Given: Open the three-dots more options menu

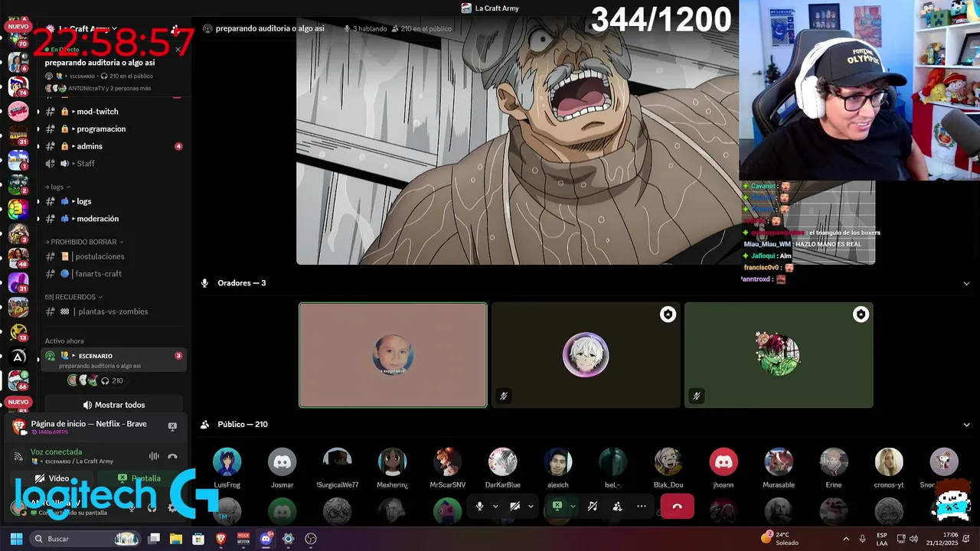Looking at the screenshot, I should [642, 506].
